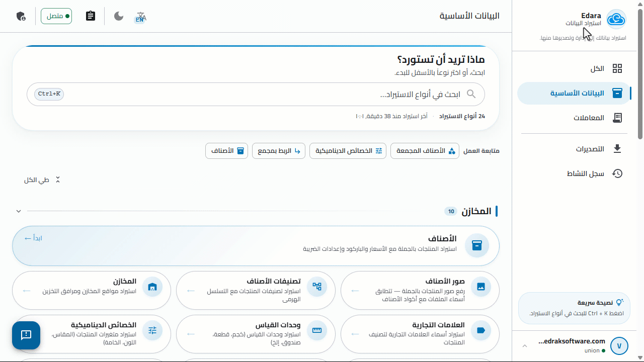Select البيانات الأساسية in sidebar
644x362 pixels.
coord(574,94)
